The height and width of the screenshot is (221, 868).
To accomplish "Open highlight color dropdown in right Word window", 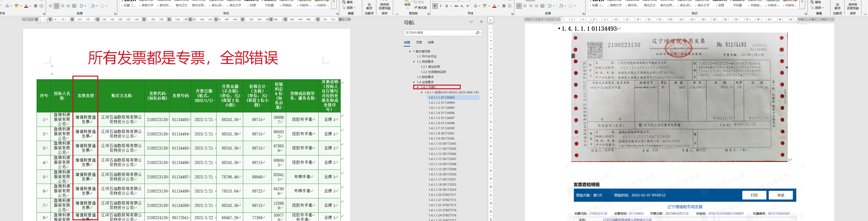I will pos(489,6).
